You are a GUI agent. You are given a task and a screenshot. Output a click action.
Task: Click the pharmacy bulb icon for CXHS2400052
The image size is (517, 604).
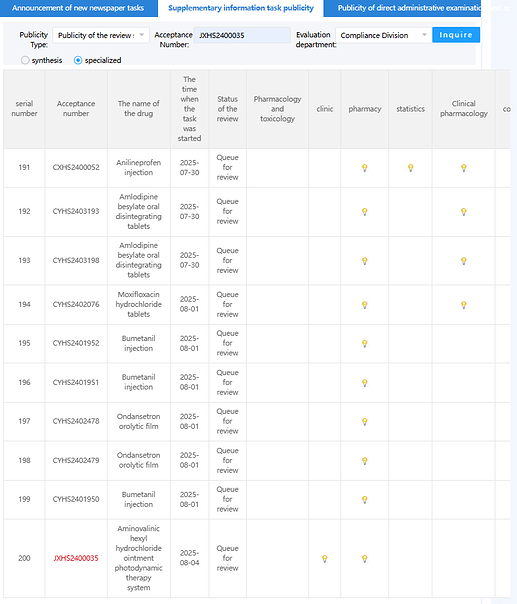click(364, 168)
